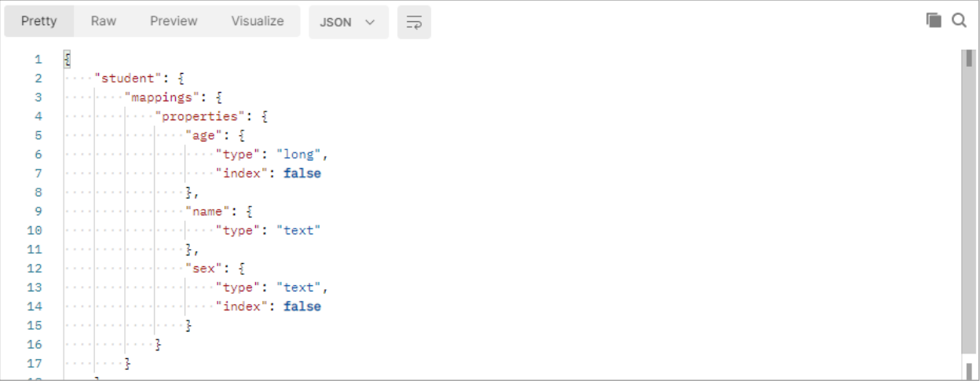Open the Visualize tab
Viewport: 980px width, 381px height.
(x=258, y=21)
